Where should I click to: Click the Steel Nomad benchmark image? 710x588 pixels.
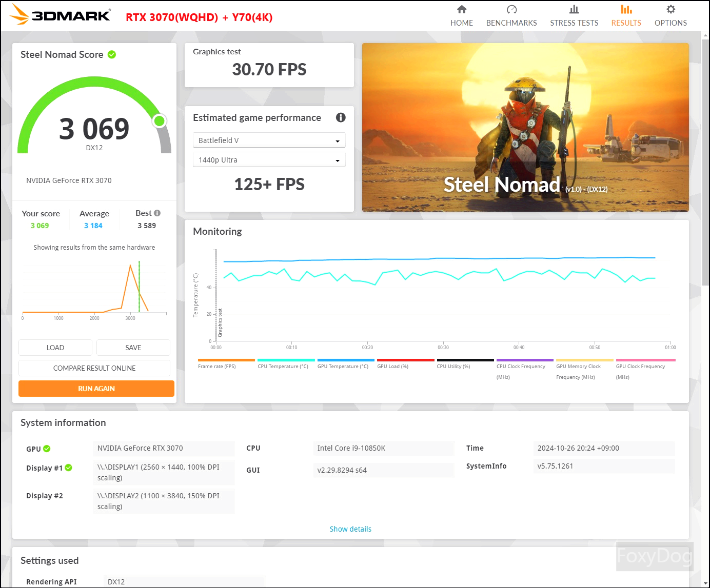tap(525, 127)
